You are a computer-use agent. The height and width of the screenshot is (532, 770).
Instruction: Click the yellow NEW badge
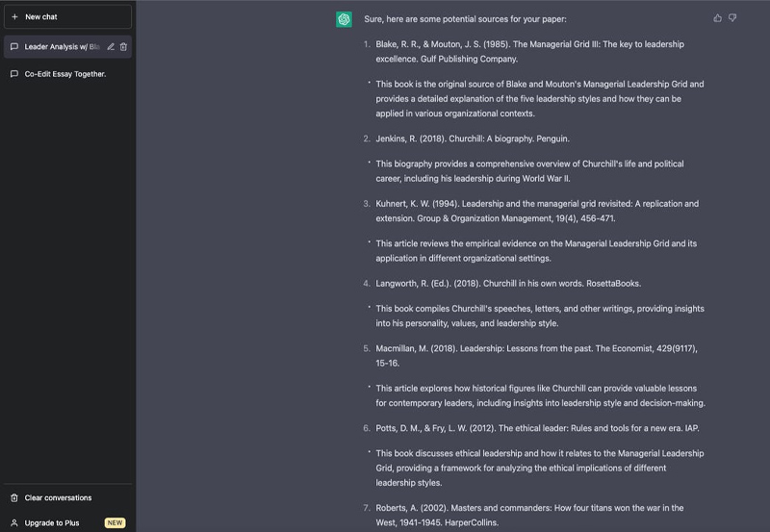click(x=115, y=522)
